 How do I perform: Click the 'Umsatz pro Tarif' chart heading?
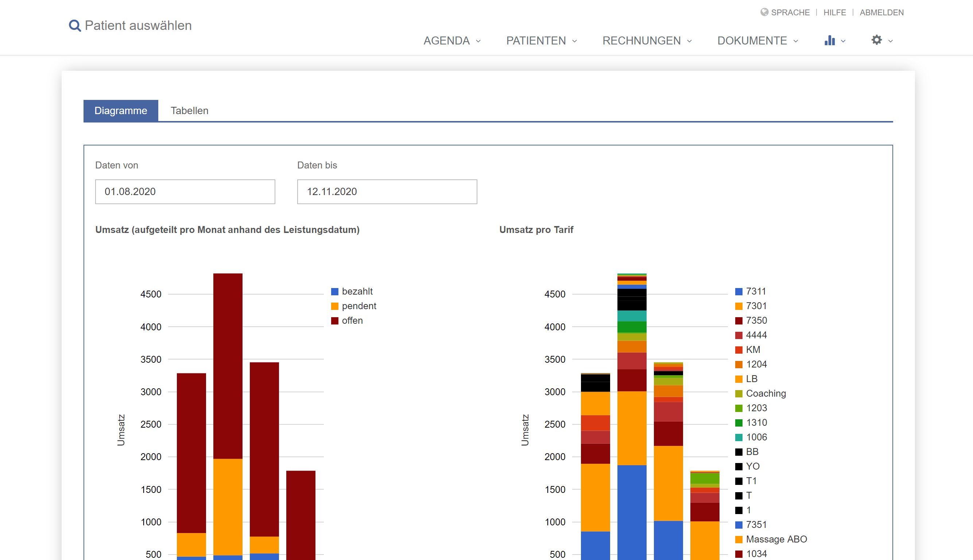536,230
